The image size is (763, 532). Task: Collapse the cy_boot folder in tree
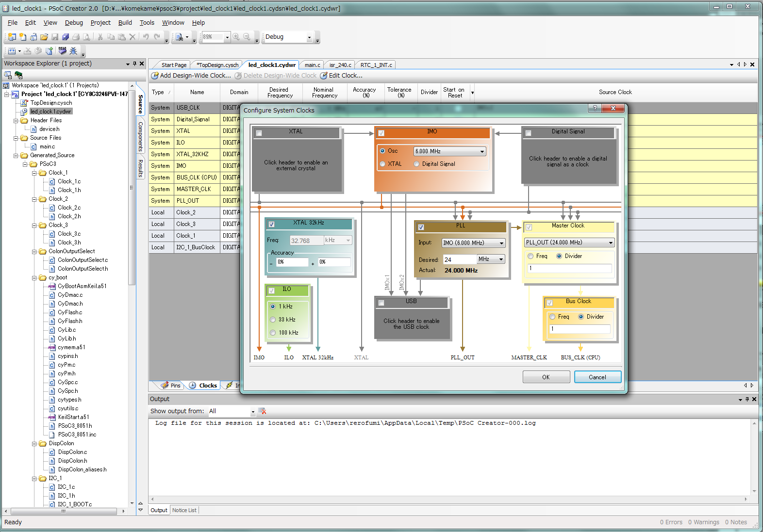34,278
